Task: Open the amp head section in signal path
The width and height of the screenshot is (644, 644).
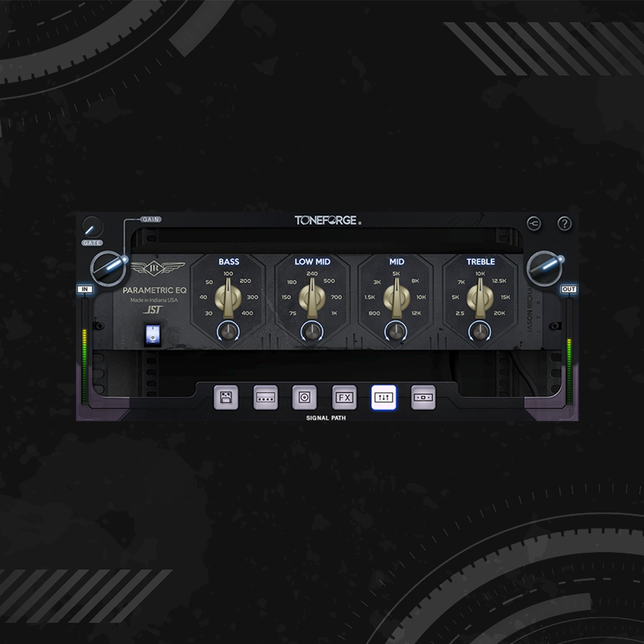Action: [265, 397]
